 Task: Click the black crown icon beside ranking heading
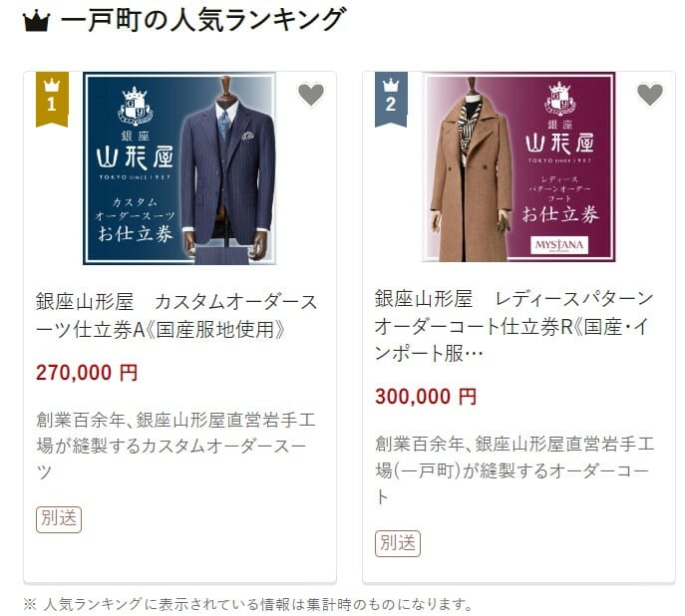(x=36, y=21)
